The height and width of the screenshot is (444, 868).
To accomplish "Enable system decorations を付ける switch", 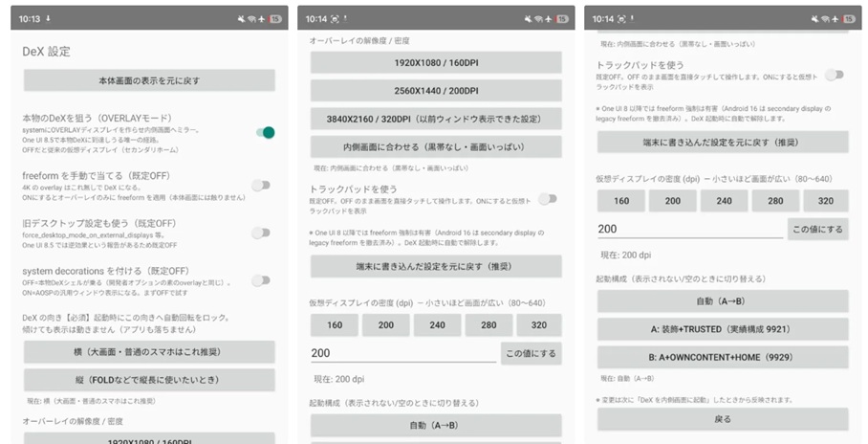I will (261, 280).
